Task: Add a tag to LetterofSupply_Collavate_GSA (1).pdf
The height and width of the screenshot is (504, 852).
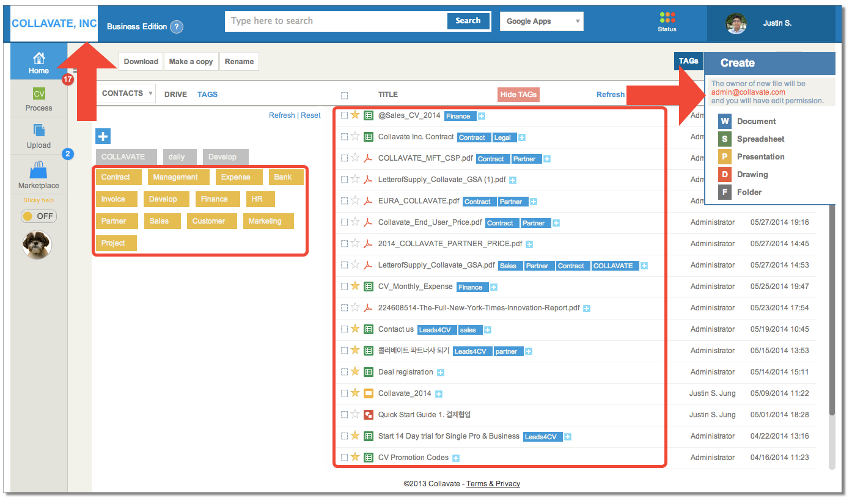Action: 513,180
